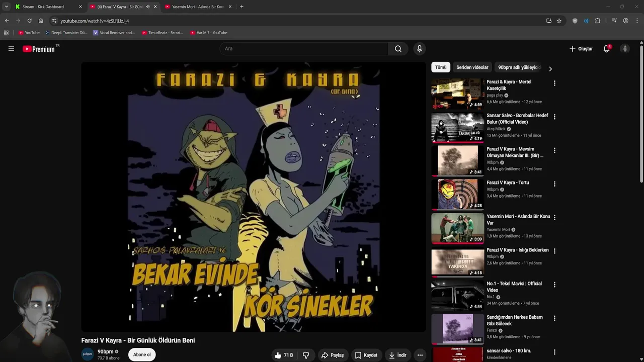The height and width of the screenshot is (362, 644).
Task: Open Farazi V Kayra - Tortu thumbnail
Action: (x=457, y=195)
